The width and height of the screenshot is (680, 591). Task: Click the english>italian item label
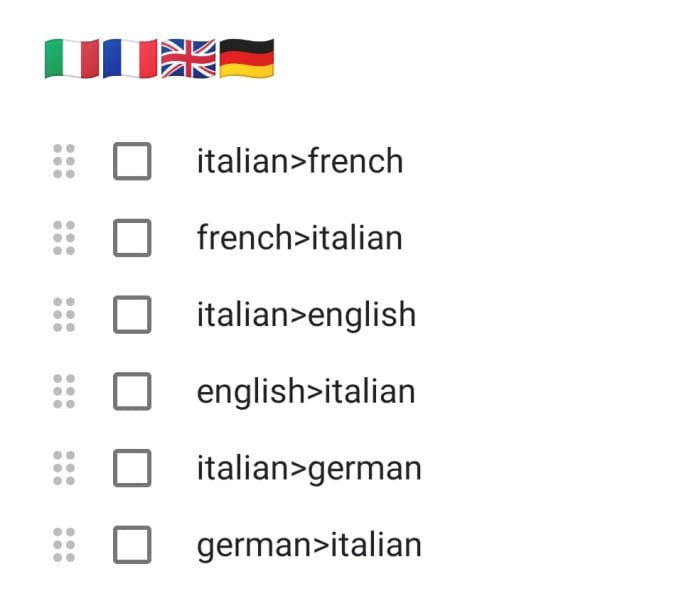pyautogui.click(x=306, y=392)
